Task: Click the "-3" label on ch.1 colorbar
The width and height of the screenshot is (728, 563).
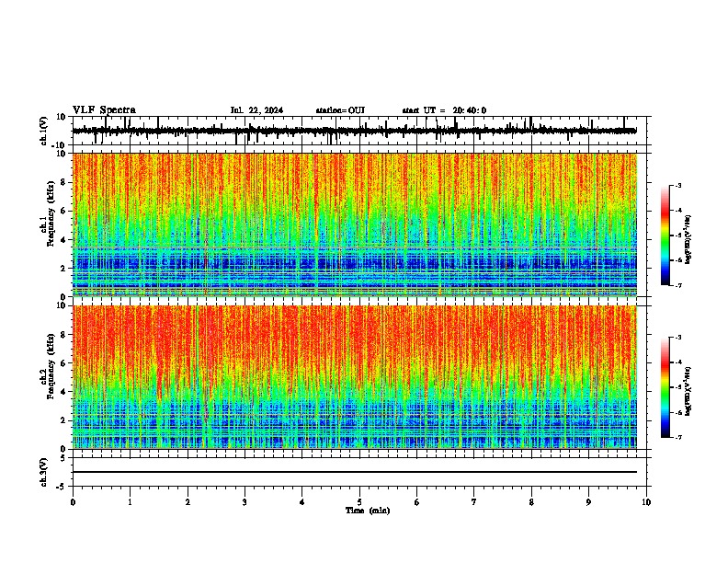Action: (x=677, y=186)
